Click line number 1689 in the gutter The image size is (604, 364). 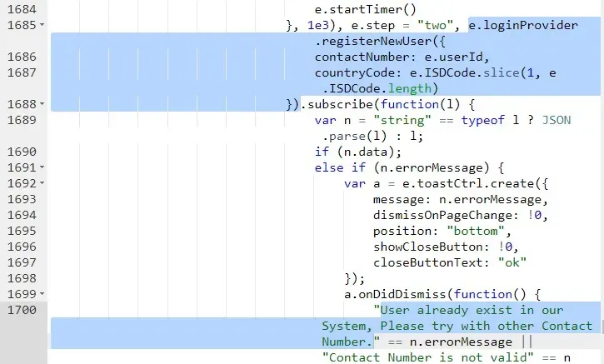(22, 120)
